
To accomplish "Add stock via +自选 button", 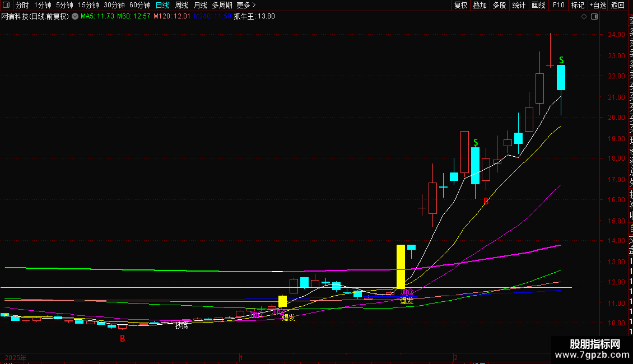I will coord(598,5).
